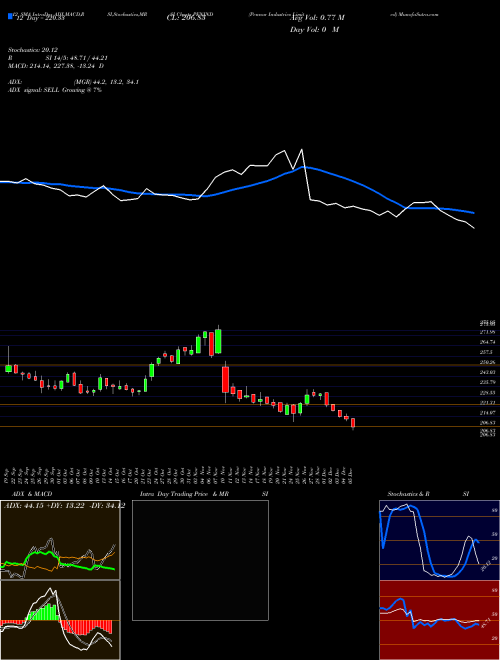Screen dimensions: 500x660
Task: Click the Stochastics & RSI panel title
Action: (428, 494)
